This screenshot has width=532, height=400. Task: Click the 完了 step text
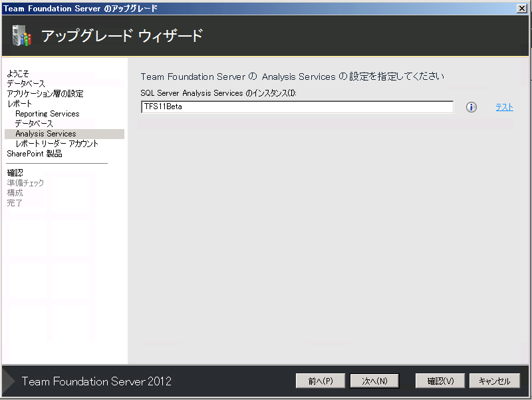point(15,203)
